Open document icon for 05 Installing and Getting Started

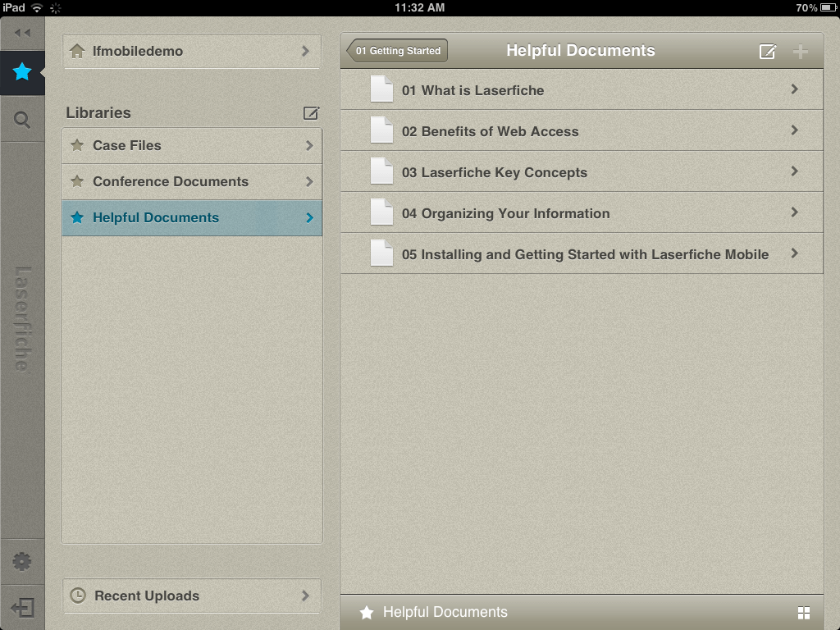point(382,253)
